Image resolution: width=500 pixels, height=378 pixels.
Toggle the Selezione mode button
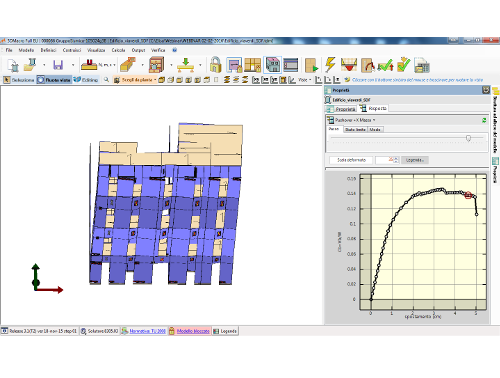pos(19,80)
